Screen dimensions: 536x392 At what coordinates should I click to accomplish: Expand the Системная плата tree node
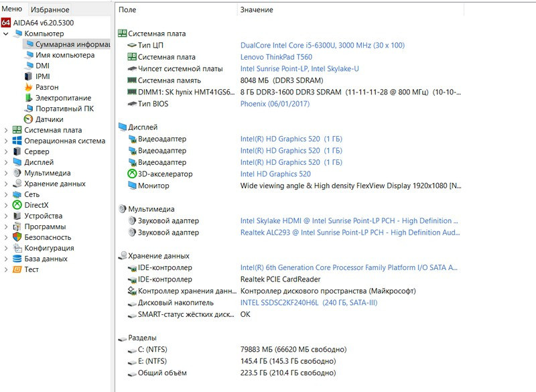(6, 130)
